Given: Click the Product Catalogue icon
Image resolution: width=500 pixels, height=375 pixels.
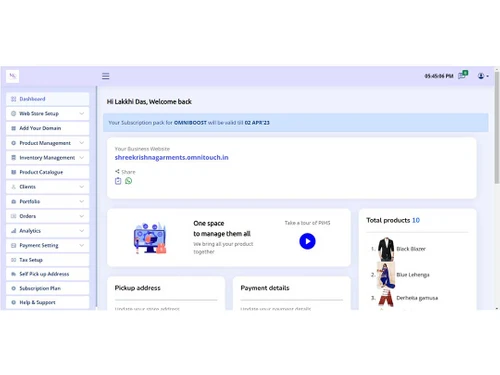Looking at the screenshot, I should [x=14, y=172].
